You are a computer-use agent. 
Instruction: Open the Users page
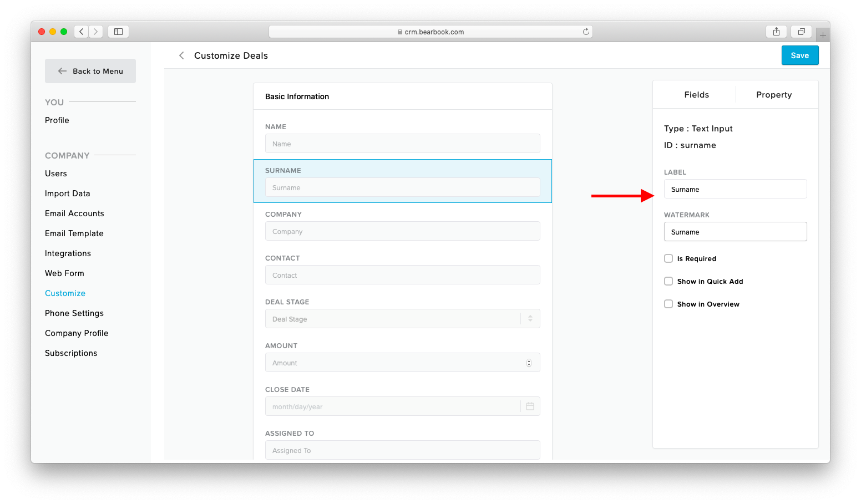(56, 174)
